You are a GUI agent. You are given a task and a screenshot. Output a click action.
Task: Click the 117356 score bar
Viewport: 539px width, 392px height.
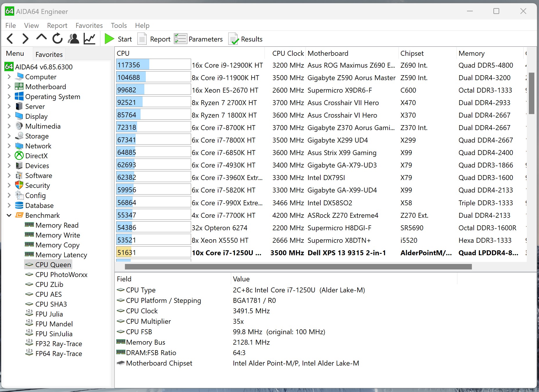[153, 65]
